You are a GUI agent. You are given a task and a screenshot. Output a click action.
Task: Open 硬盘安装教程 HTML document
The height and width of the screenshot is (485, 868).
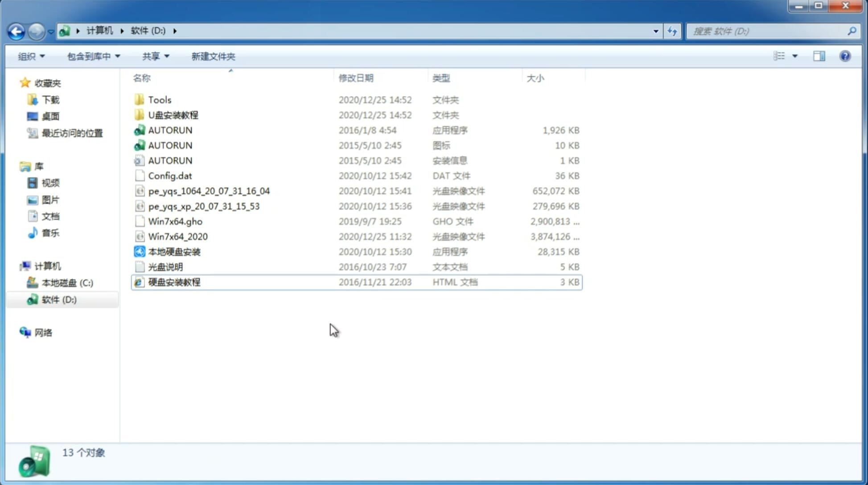174,282
